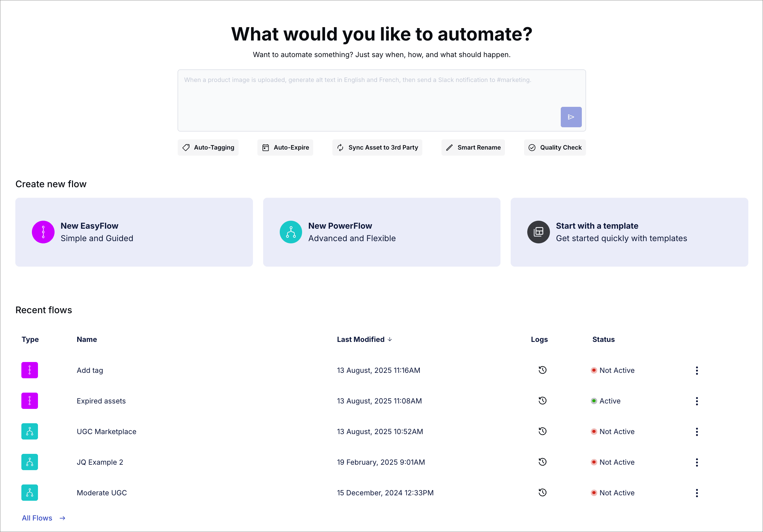Image resolution: width=763 pixels, height=532 pixels.
Task: Click the send arrow button in prompt box
Action: click(571, 117)
